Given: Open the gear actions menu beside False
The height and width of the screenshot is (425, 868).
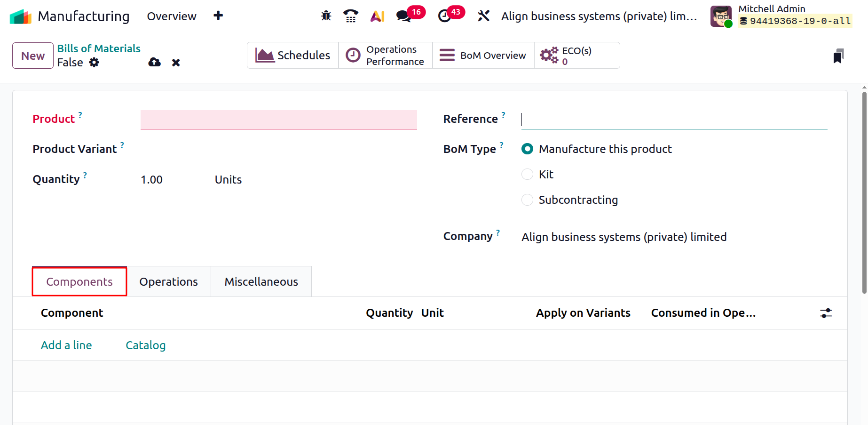Looking at the screenshot, I should tap(95, 62).
